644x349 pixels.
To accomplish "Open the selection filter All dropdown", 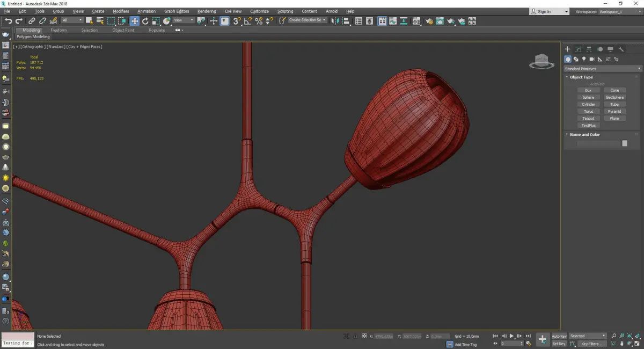I will [x=72, y=20].
